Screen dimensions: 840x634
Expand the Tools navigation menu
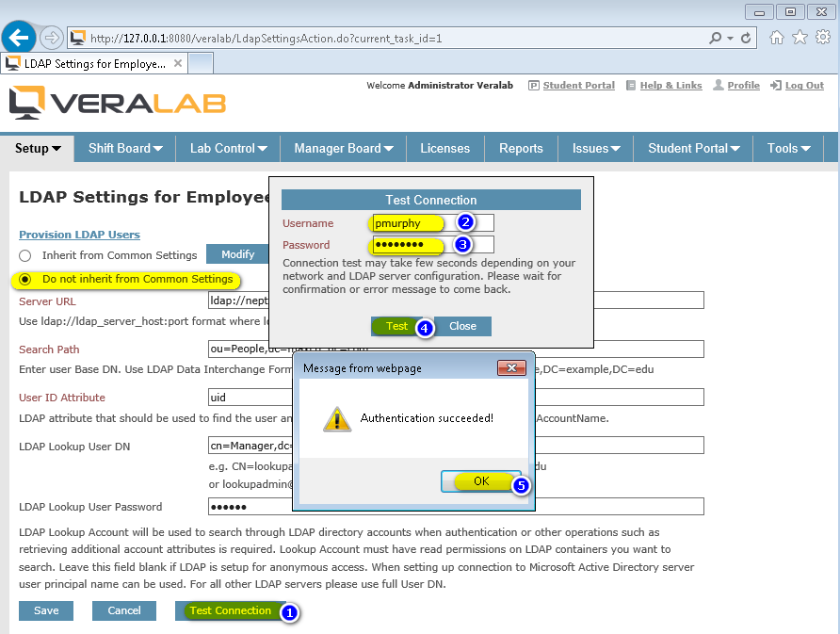[x=788, y=149]
